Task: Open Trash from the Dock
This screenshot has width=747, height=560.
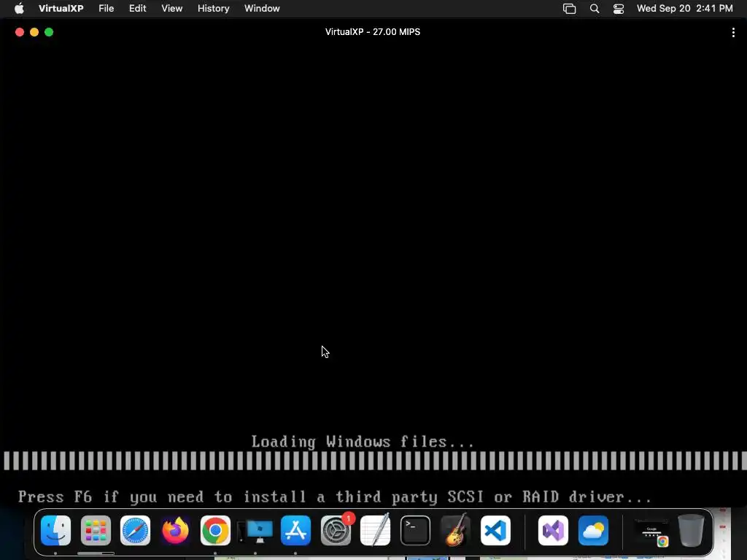Action: (x=692, y=531)
